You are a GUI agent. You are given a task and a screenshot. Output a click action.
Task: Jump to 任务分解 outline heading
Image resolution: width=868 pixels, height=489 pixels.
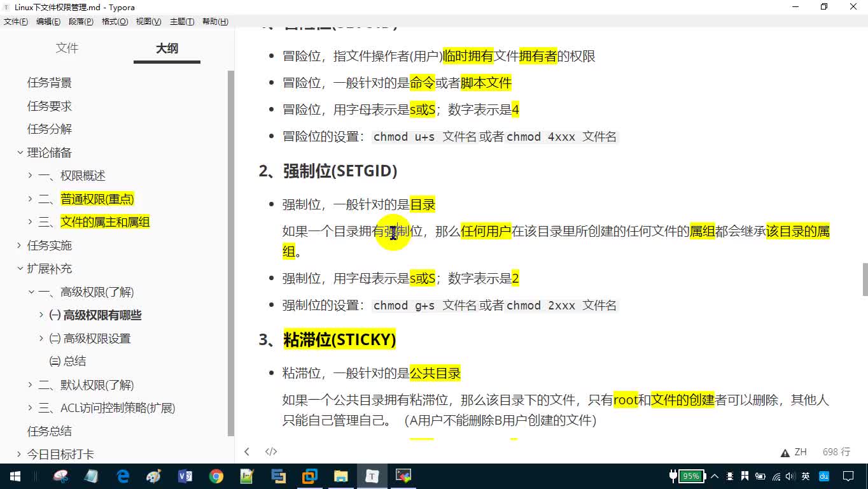coord(49,129)
